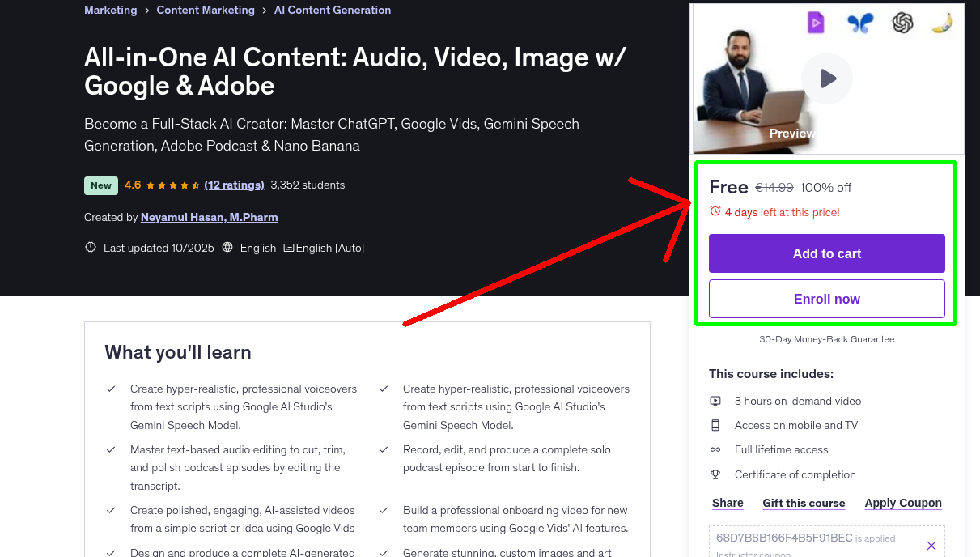
Task: Click the last updated clock icon
Action: coord(90,247)
